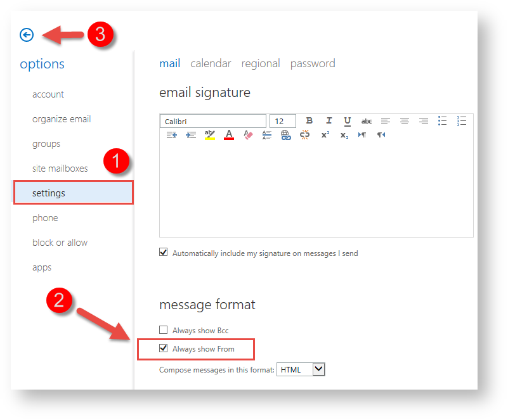Apply superscript formatting

point(325,135)
